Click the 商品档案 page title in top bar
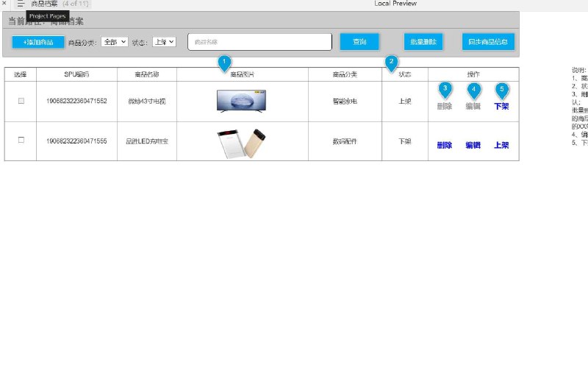 (44, 4)
